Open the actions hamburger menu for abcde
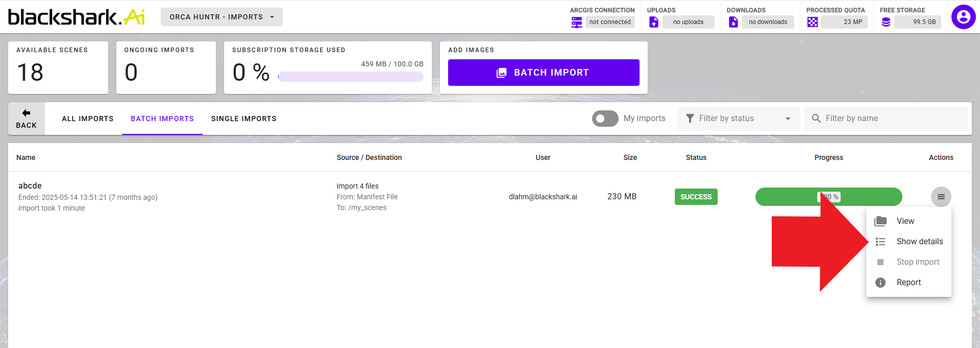Screen dimensions: 980x348 click(x=941, y=197)
